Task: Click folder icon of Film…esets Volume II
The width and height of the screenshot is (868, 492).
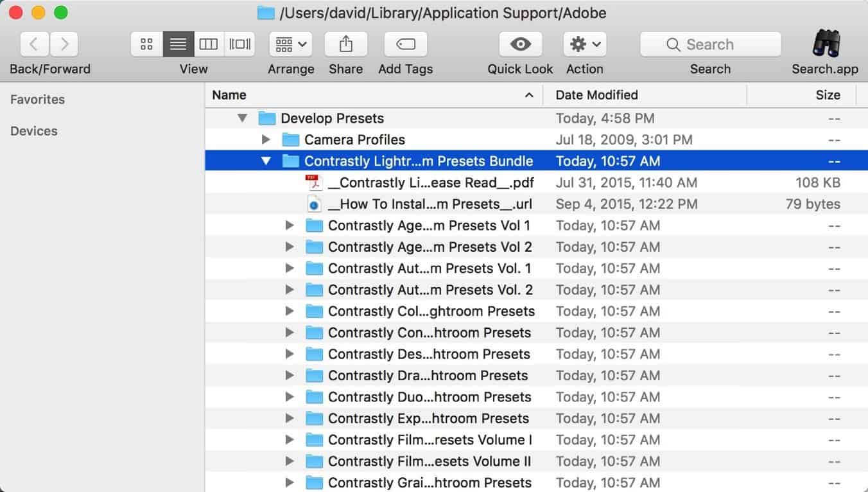Action: pyautogui.click(x=314, y=461)
